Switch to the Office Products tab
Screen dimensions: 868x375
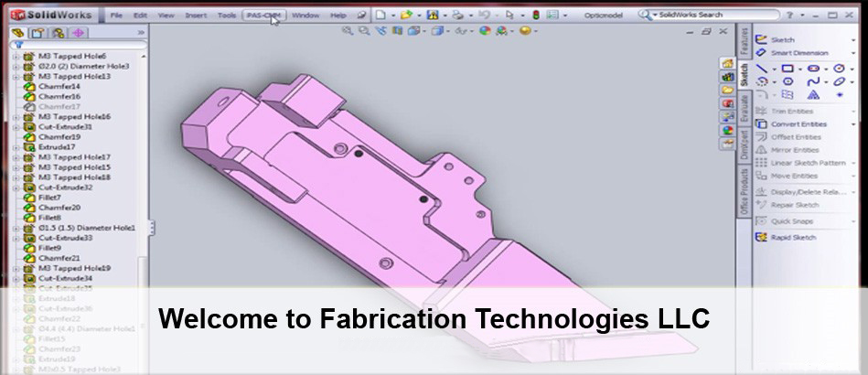[x=745, y=192]
